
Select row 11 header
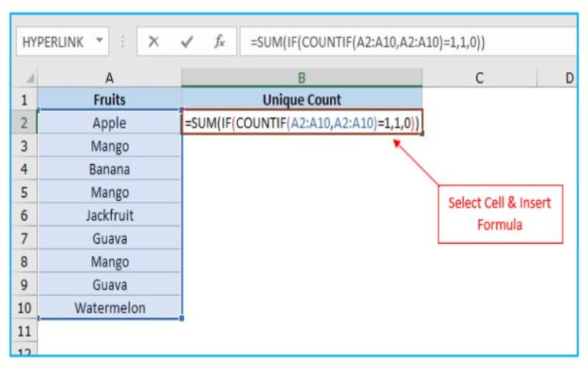24,331
